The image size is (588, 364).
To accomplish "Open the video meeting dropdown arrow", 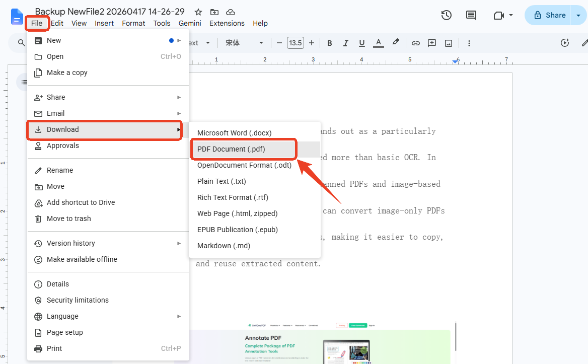I will click(x=511, y=16).
